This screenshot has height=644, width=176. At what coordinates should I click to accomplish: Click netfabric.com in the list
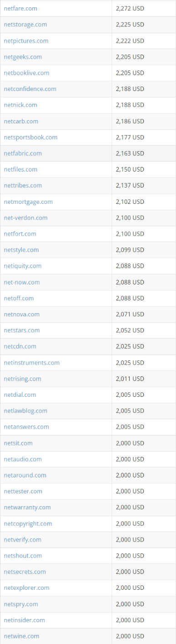click(x=23, y=153)
